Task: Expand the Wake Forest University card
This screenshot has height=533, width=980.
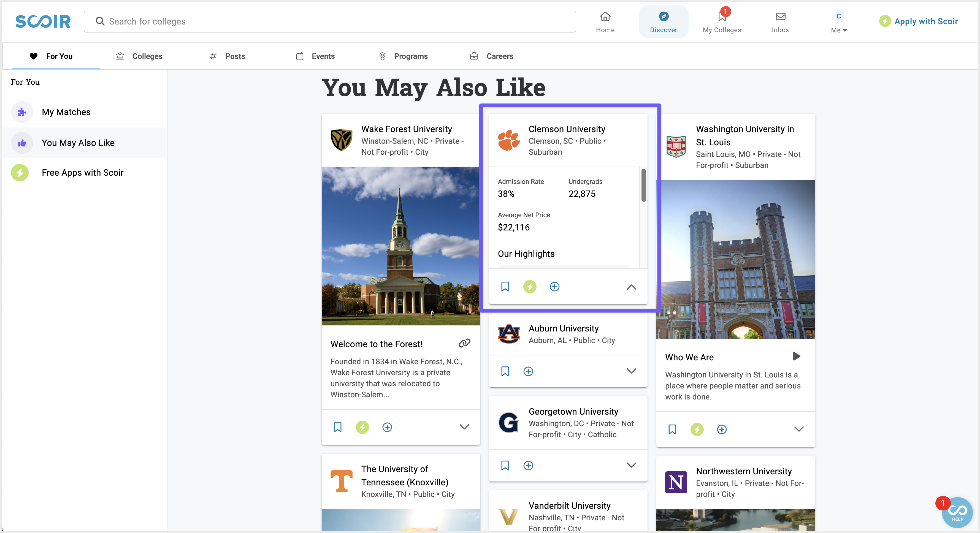Action: [x=464, y=427]
